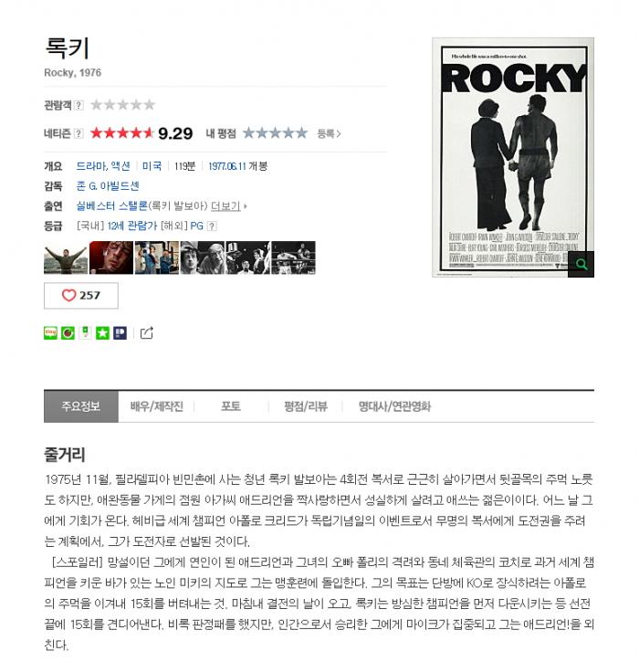Open director link 존 G. 아빌드센
The width and height of the screenshot is (639, 672).
[108, 186]
